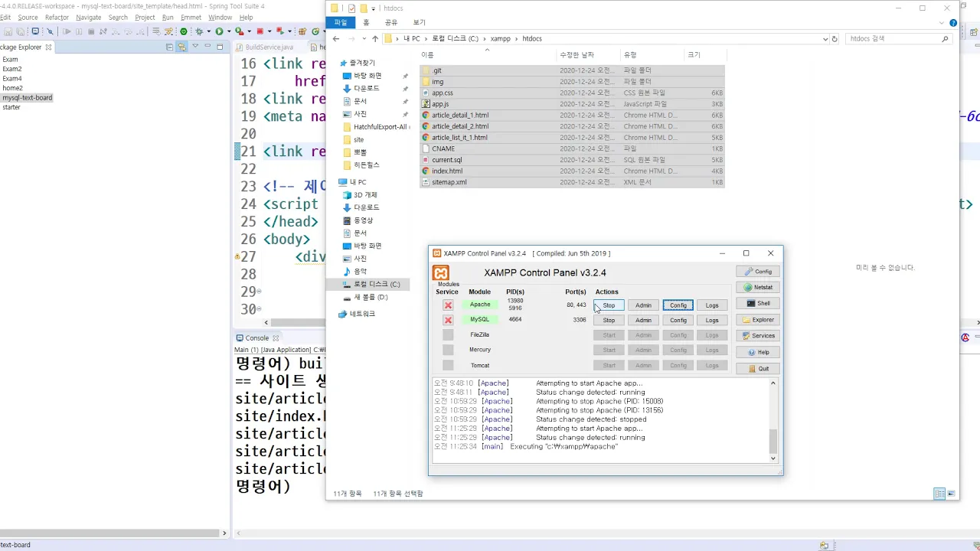Toggle Mercury service checkbox
Screen dimensions: 980x551
(x=448, y=350)
